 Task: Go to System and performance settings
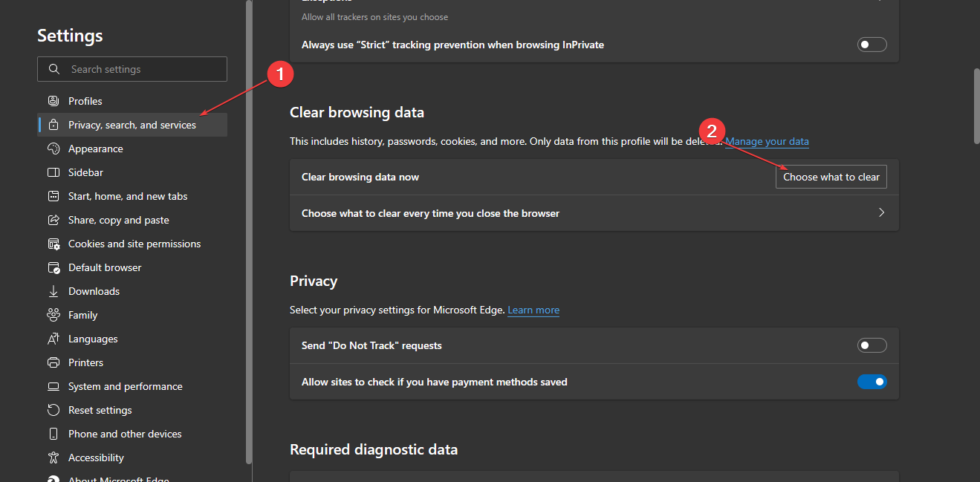(125, 386)
